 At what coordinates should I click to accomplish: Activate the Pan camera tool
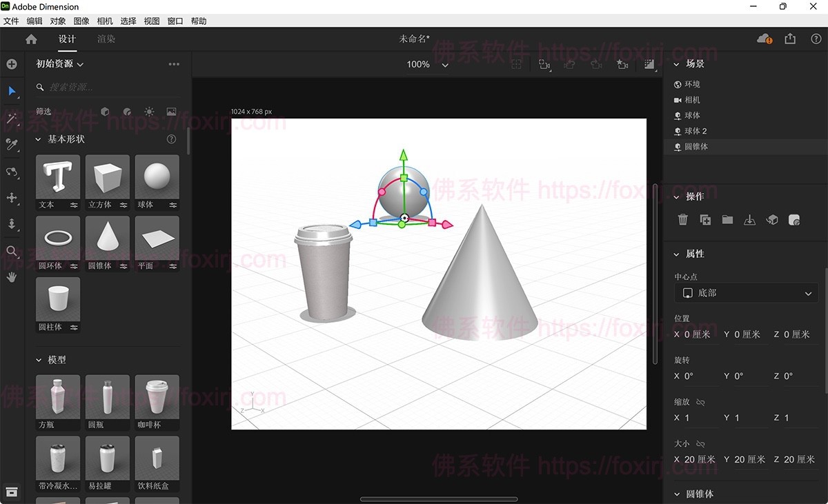[12, 199]
